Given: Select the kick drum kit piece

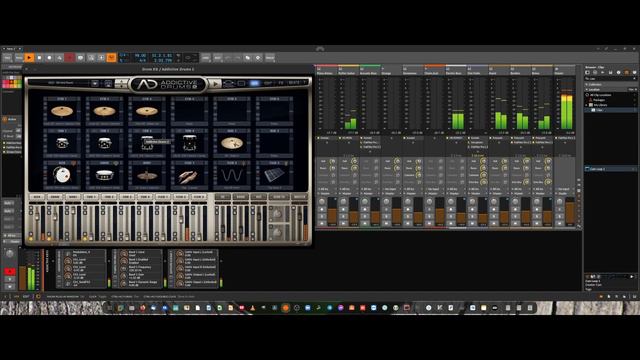Looking at the screenshot, I should tap(62, 176).
